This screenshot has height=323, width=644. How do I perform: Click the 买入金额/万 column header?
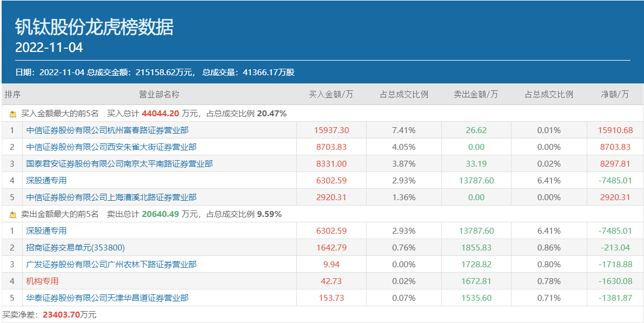click(x=331, y=95)
